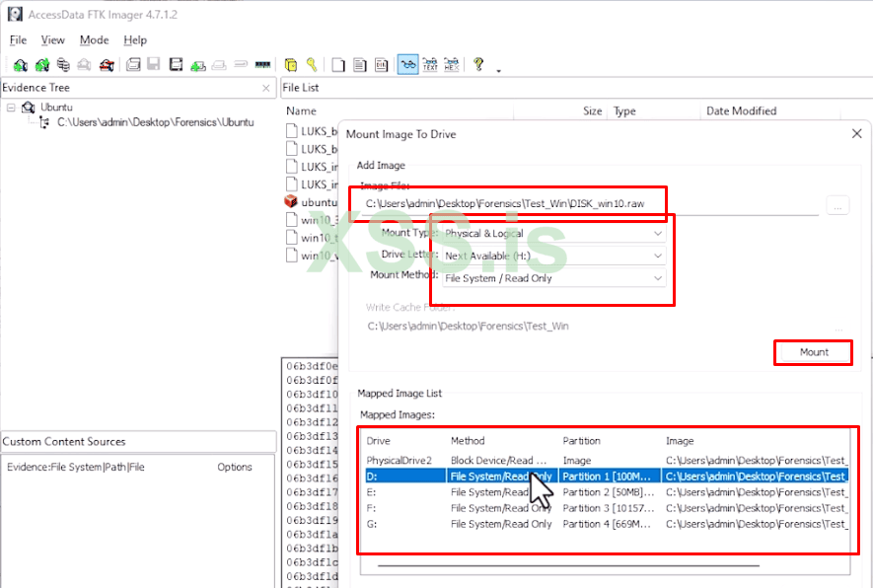This screenshot has width=873, height=588.
Task: Click the Create Disk Image icon
Action: (x=133, y=65)
